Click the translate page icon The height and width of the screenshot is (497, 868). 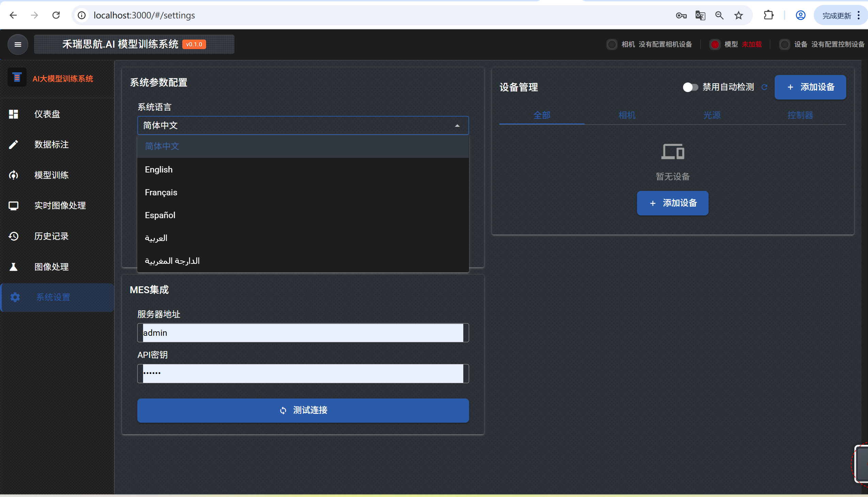tap(700, 15)
